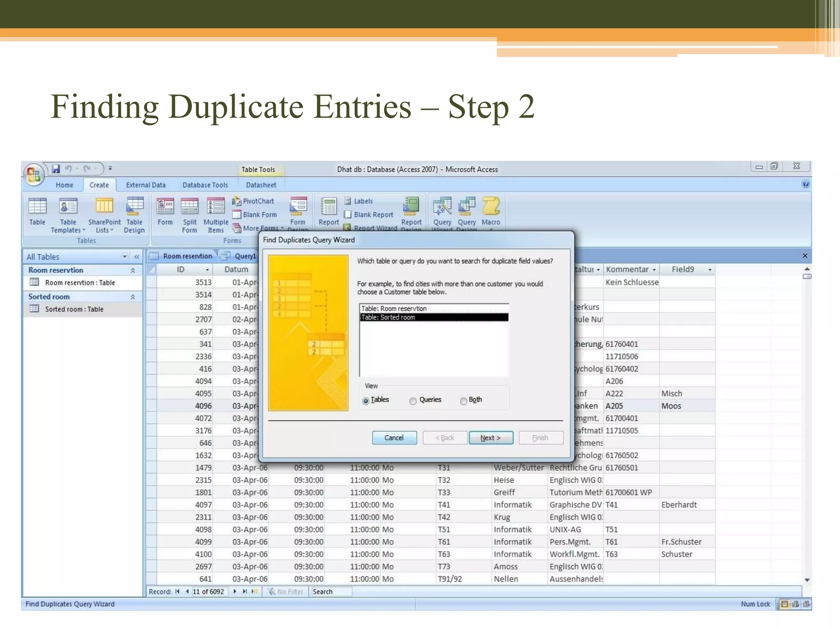The height and width of the screenshot is (630, 840).
Task: Go to next record
Action: [x=235, y=591]
